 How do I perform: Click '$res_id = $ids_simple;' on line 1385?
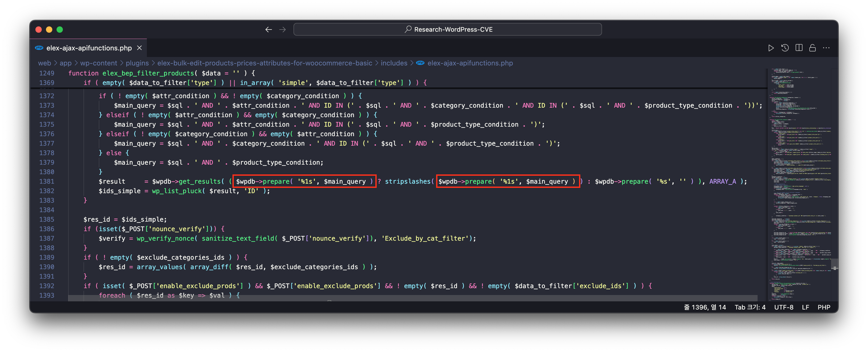point(125,220)
